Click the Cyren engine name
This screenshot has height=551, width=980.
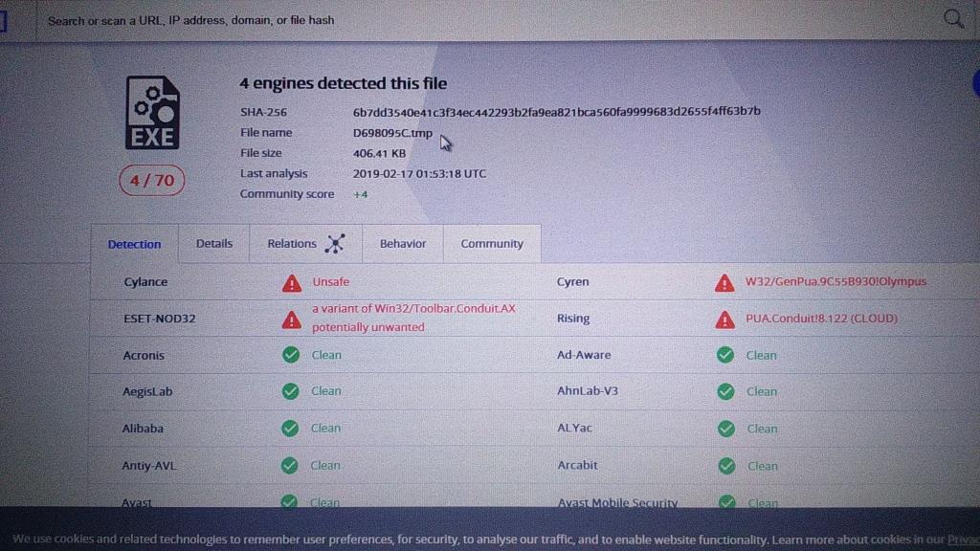pyautogui.click(x=572, y=282)
